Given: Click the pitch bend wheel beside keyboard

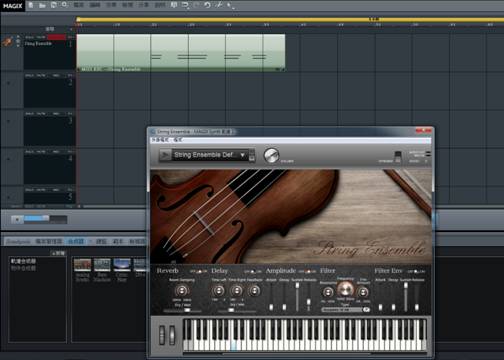Looking at the screenshot, I should [162, 335].
